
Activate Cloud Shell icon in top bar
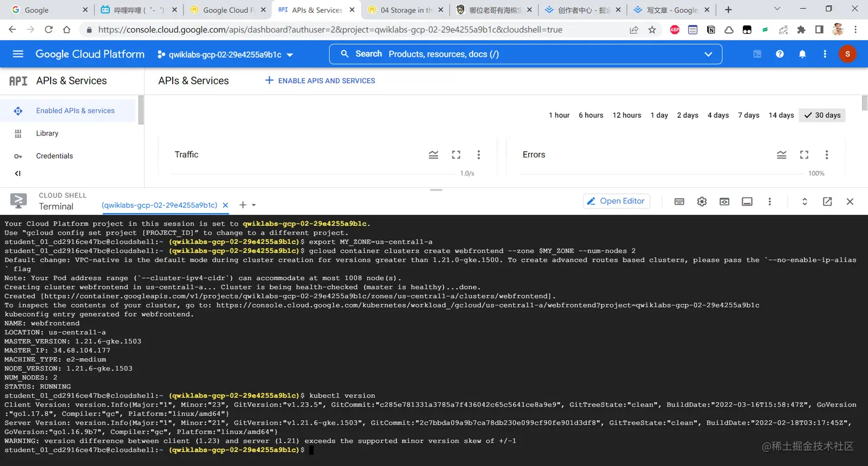point(757,54)
